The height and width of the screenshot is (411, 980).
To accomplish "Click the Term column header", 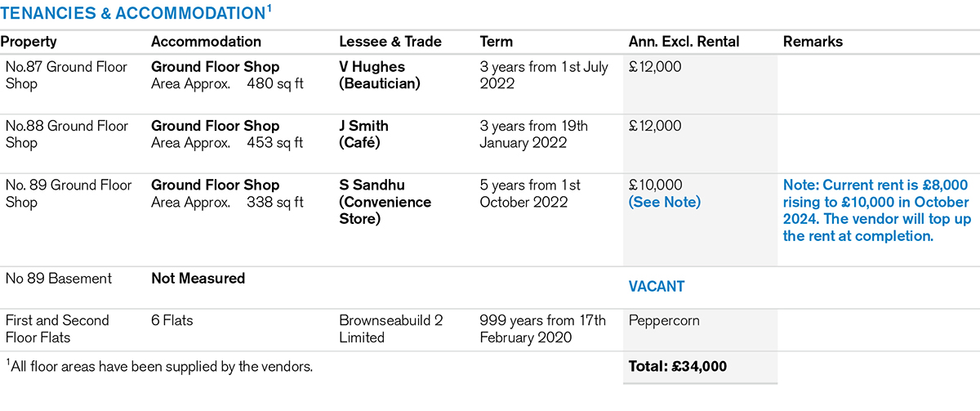I will pyautogui.click(x=497, y=42).
